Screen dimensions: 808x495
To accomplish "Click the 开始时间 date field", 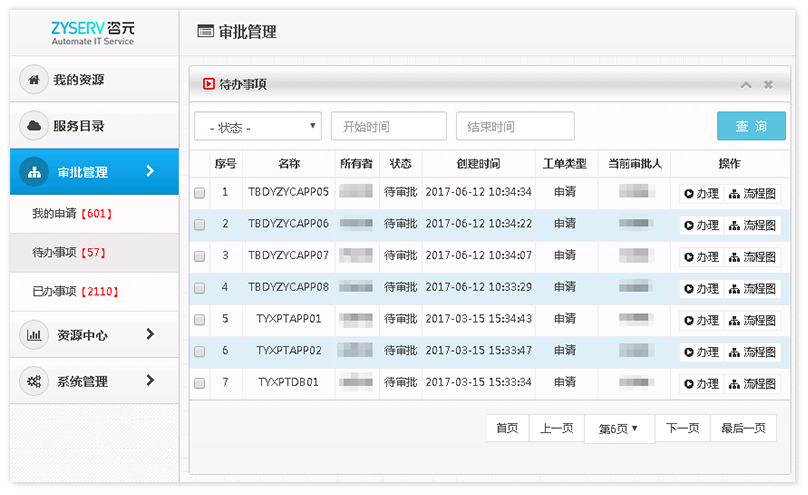I will [388, 127].
